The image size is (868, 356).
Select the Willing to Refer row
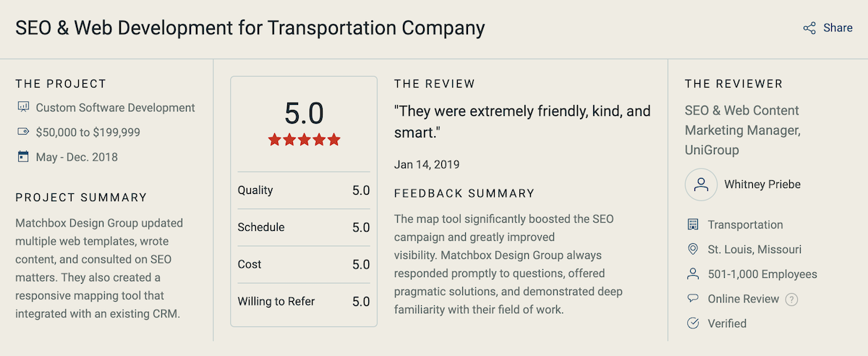tap(304, 302)
